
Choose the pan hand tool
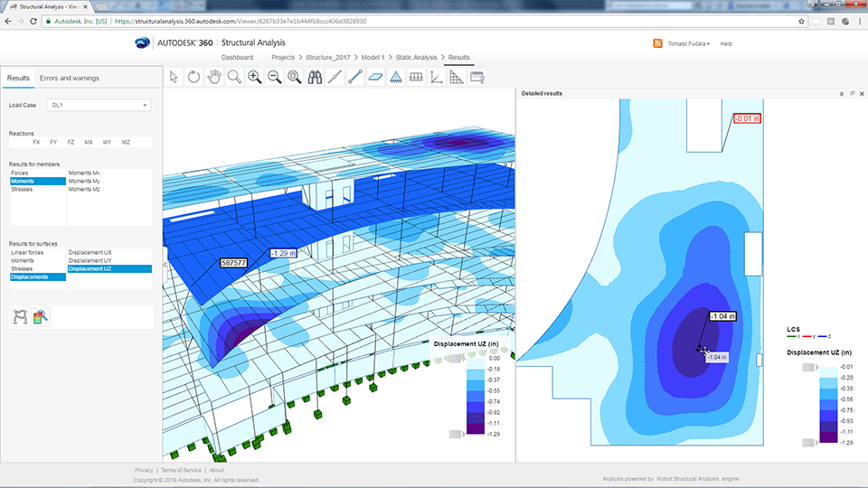(214, 78)
